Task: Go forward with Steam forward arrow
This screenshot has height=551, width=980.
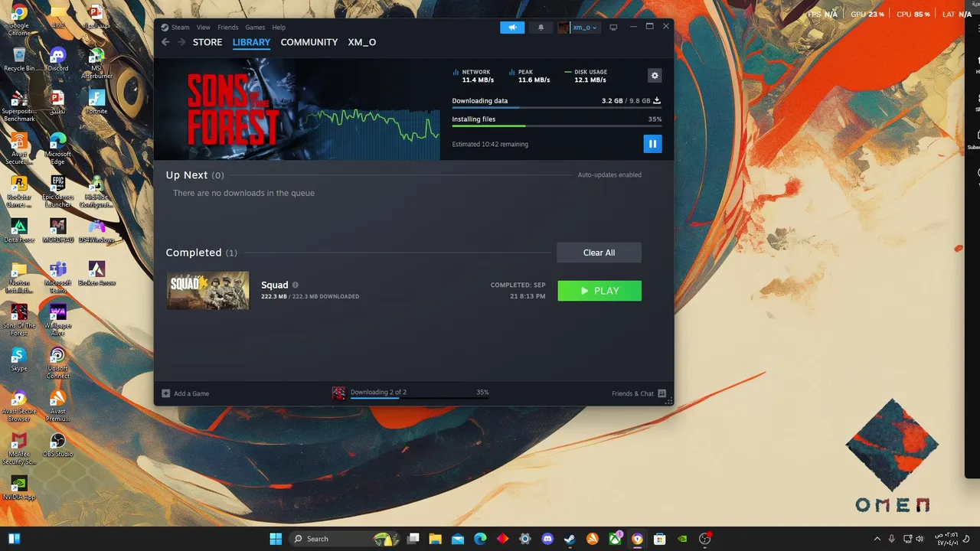Action: (x=181, y=42)
